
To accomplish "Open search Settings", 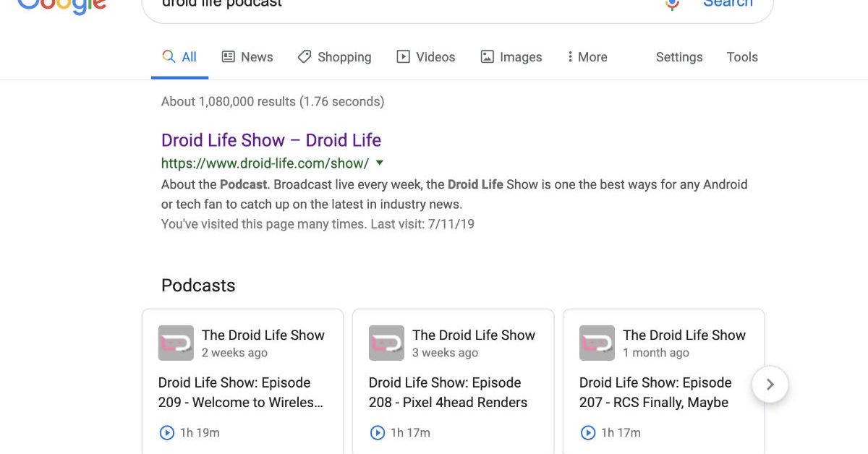I will pyautogui.click(x=678, y=57).
